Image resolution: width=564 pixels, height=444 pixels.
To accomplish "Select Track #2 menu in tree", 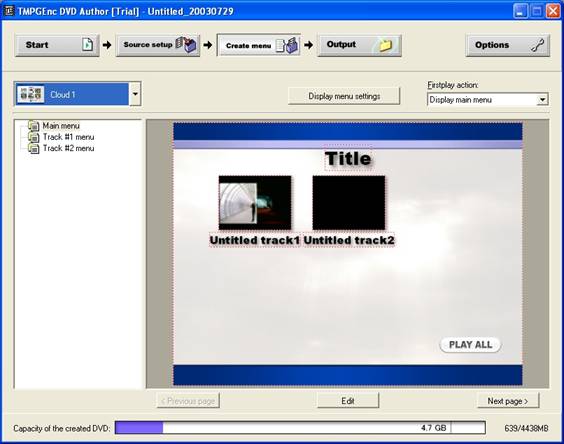I will coord(68,148).
